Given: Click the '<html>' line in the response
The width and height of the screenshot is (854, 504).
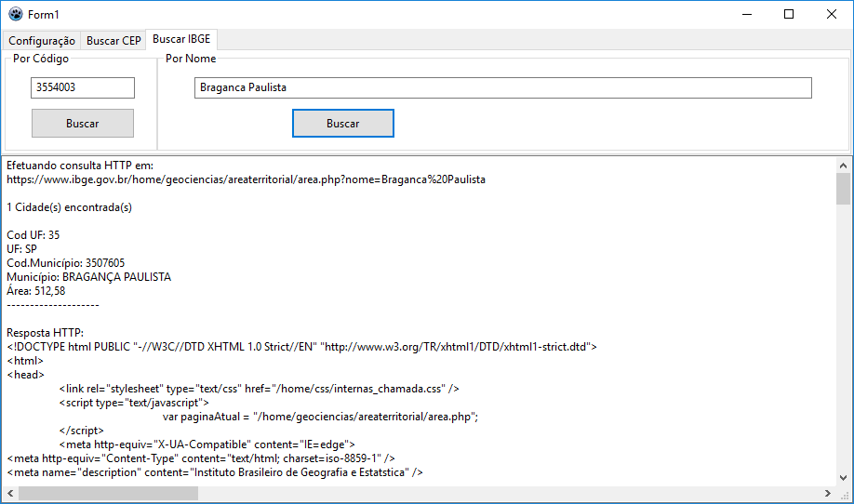Looking at the screenshot, I should click(x=25, y=361).
